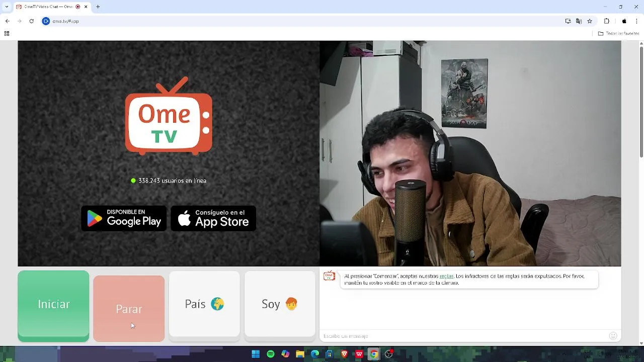Viewport: 644px width, 362px height.
Task: Click the ome.tv address bar
Action: (302, 21)
